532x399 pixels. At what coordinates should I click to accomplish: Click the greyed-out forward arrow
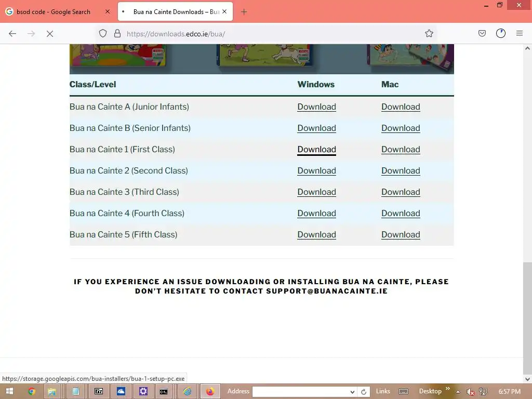(31, 34)
